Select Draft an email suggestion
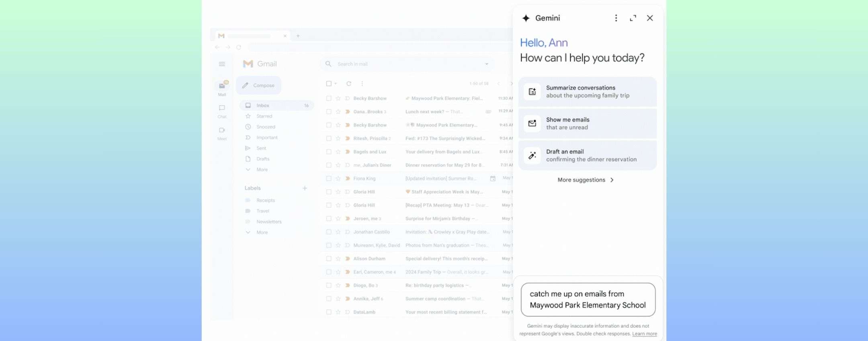The image size is (868, 341). coord(588,155)
